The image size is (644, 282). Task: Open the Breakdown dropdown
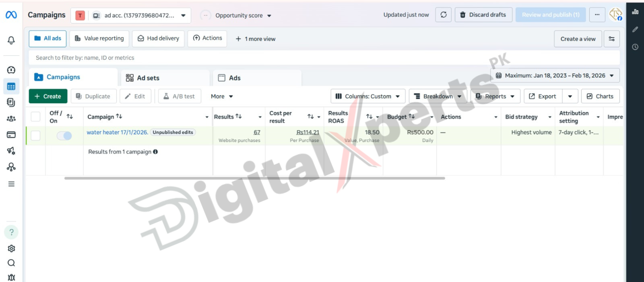point(438,96)
